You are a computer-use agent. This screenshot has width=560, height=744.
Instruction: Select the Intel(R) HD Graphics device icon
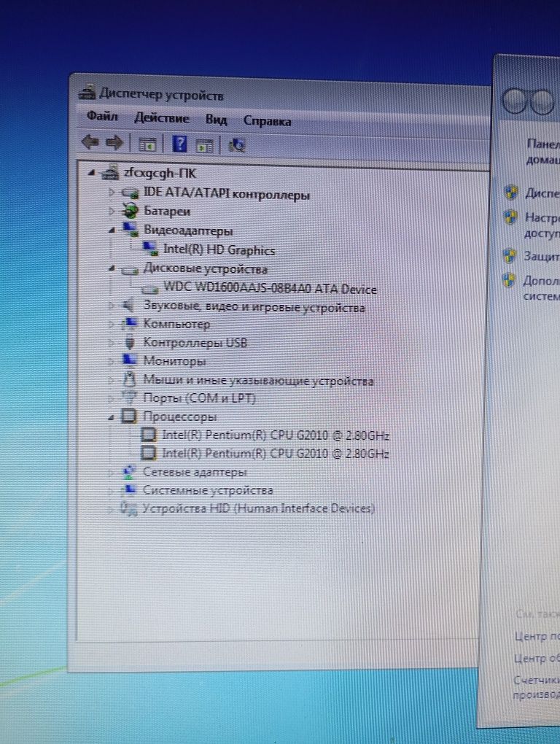[x=149, y=249]
